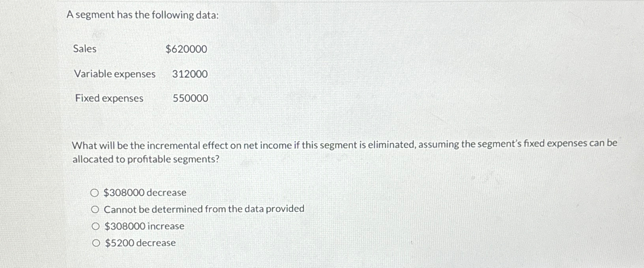Click the 550000 fixed expenses value
Screen dimensions: 644x268
190,98
